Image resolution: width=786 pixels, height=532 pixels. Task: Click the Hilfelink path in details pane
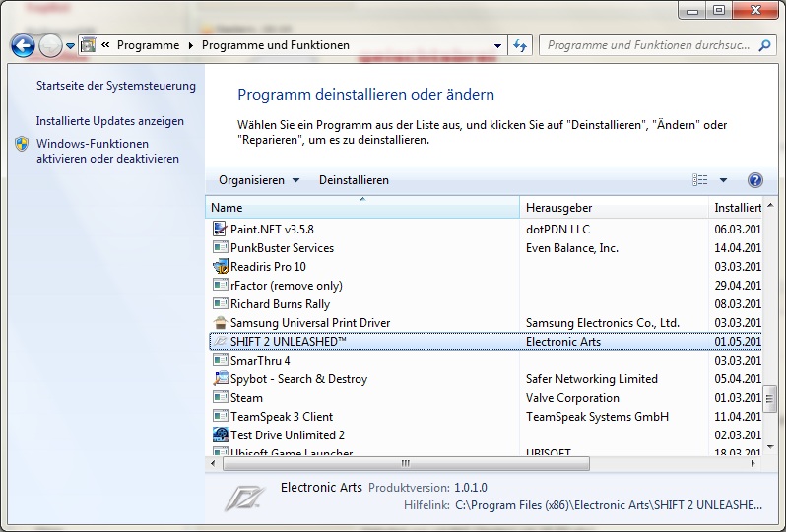tap(609, 505)
